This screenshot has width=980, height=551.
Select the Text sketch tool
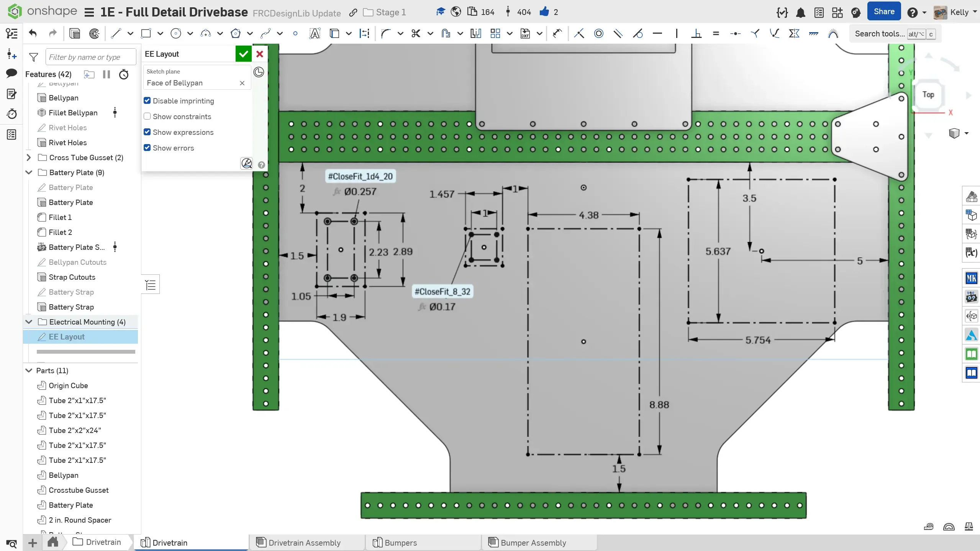(315, 34)
